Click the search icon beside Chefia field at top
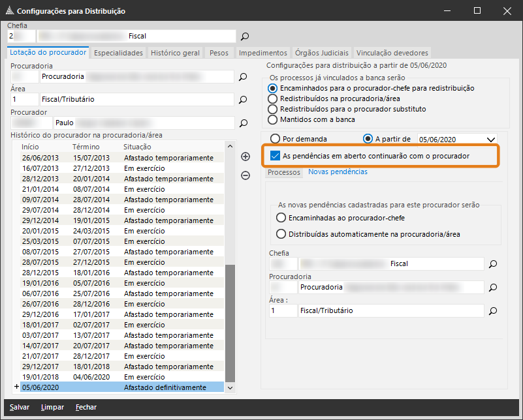The width and height of the screenshot is (523, 420). pyautogui.click(x=246, y=37)
